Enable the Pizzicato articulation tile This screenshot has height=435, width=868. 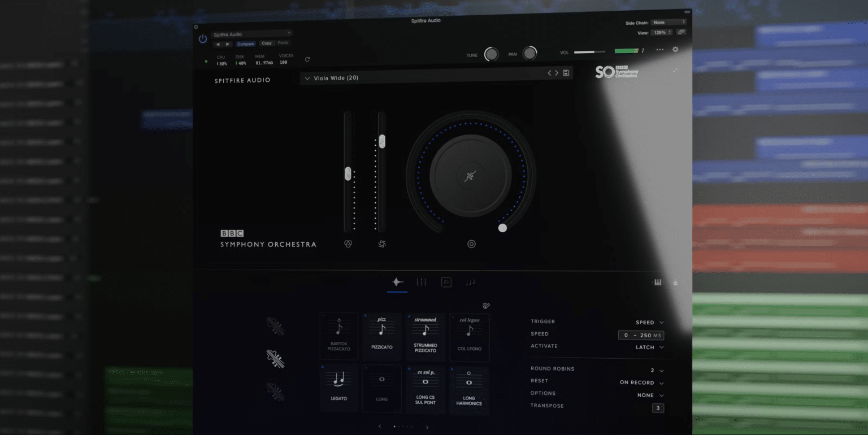pos(382,336)
